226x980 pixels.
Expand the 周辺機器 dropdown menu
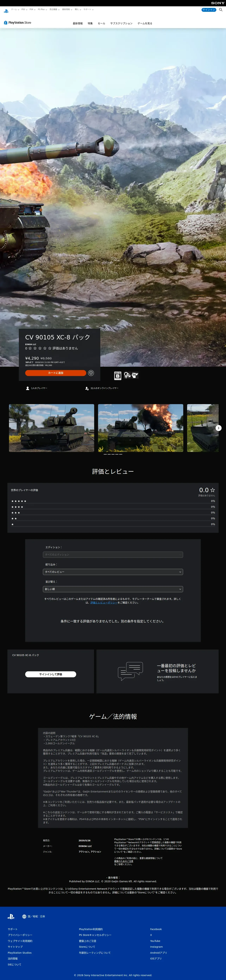coord(55,9)
